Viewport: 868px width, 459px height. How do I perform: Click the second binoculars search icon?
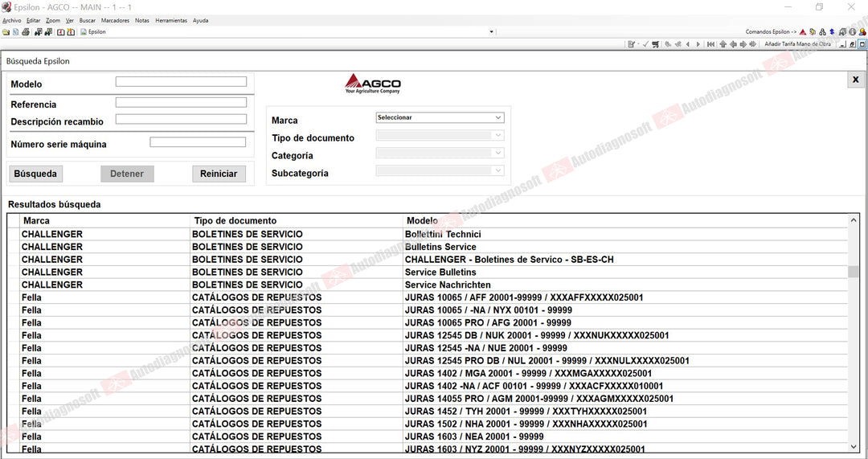point(48,32)
